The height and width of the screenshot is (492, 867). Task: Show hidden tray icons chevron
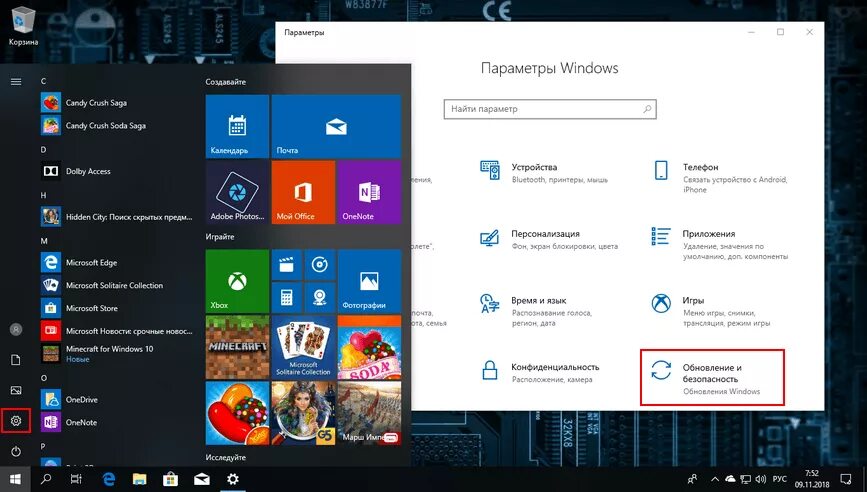tap(715, 479)
